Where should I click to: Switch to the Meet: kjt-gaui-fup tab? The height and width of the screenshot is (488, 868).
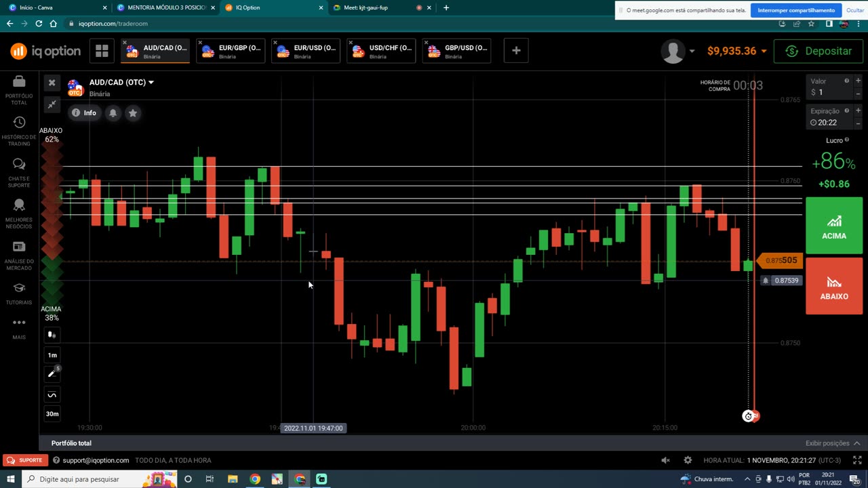381,7
